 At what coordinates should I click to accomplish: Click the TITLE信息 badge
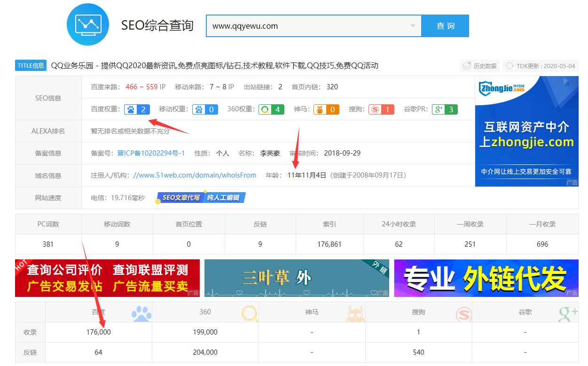point(31,66)
